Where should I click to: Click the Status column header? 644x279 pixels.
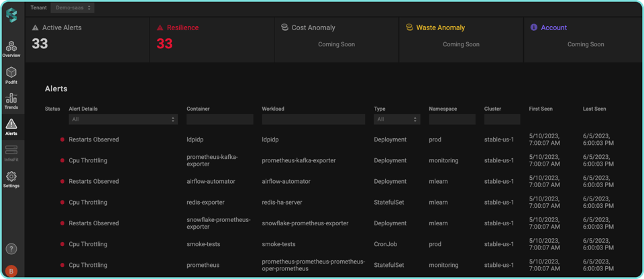pos(52,109)
